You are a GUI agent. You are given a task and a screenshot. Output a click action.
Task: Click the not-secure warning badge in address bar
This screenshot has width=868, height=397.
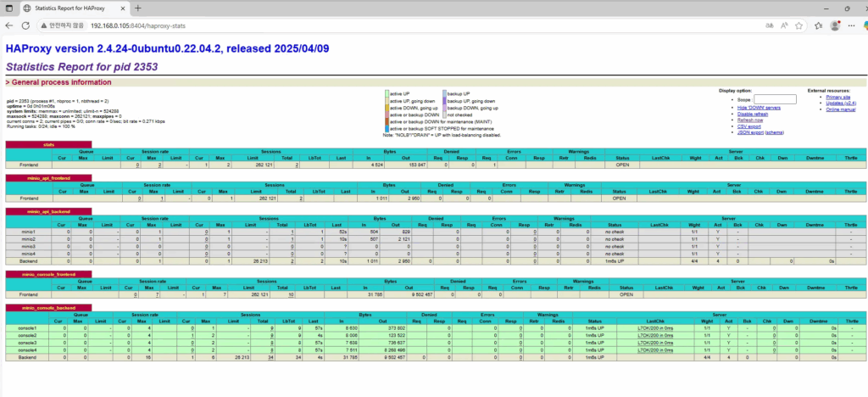click(x=63, y=25)
